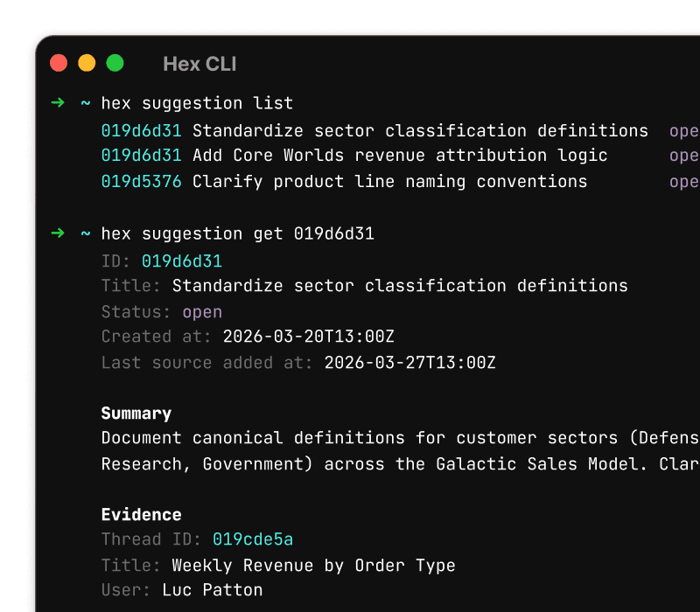
Task: Click the Hex CLI window title
Action: (x=199, y=64)
